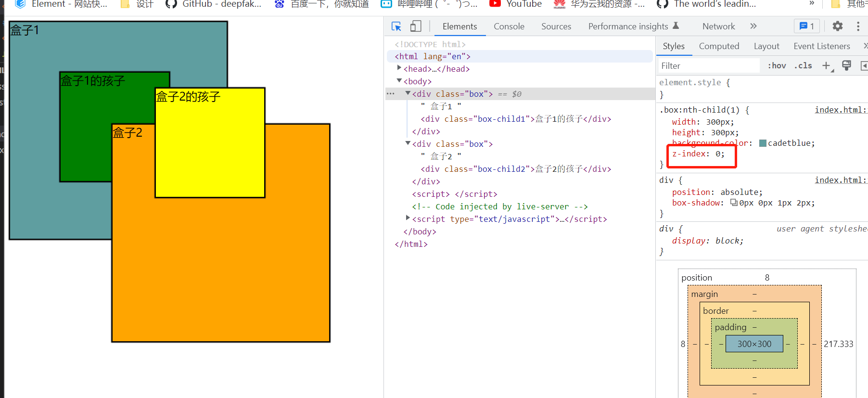This screenshot has width=868, height=398.
Task: Open the issues counter badge
Action: pyautogui.click(x=807, y=26)
